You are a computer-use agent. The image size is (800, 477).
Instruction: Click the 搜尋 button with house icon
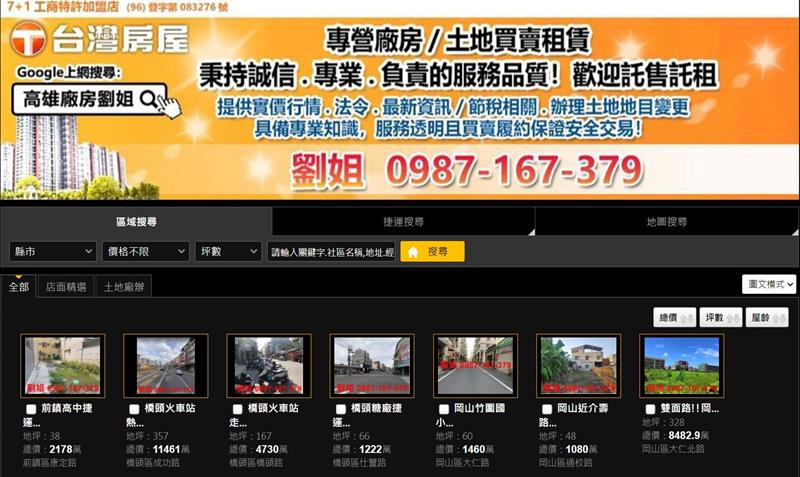[x=432, y=252]
